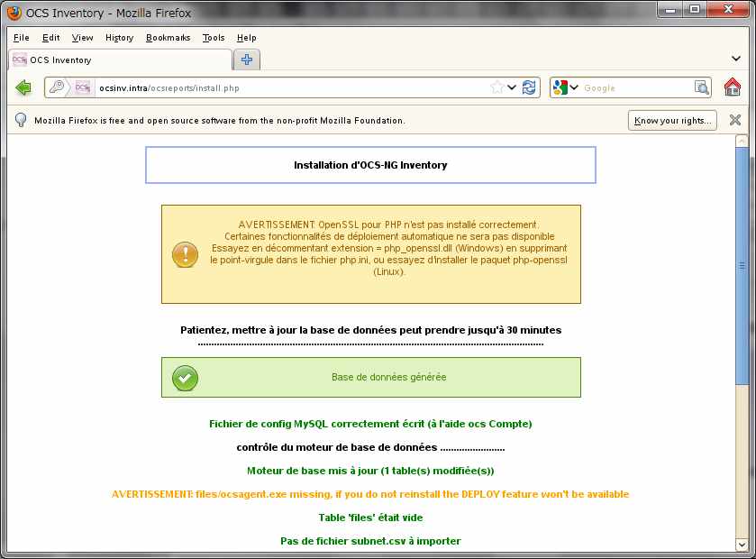Bookmark page with the star icon
This screenshot has width=756, height=559.
(497, 87)
